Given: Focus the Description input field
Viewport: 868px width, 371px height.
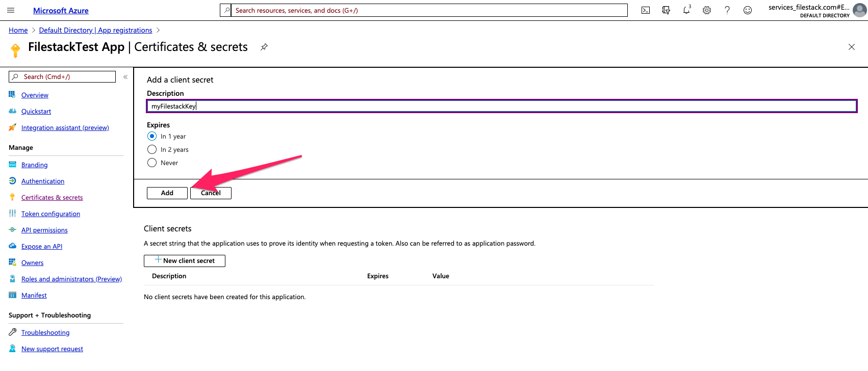Looking at the screenshot, I should pos(502,106).
